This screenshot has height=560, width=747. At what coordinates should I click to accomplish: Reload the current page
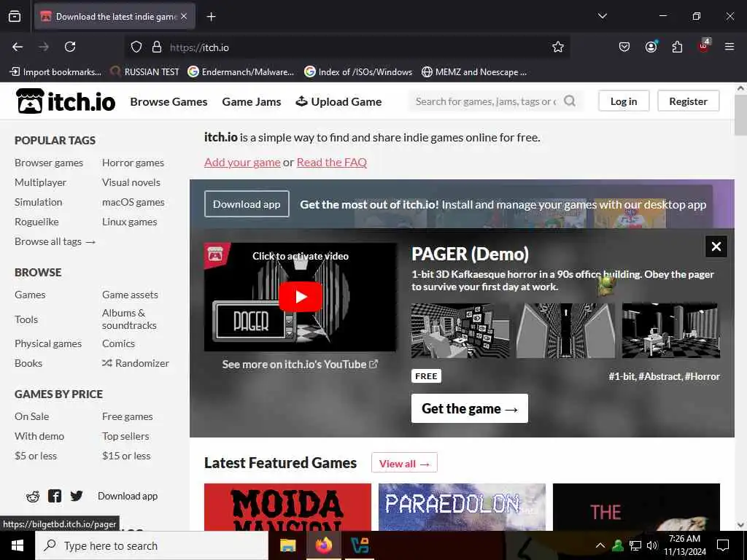70,47
